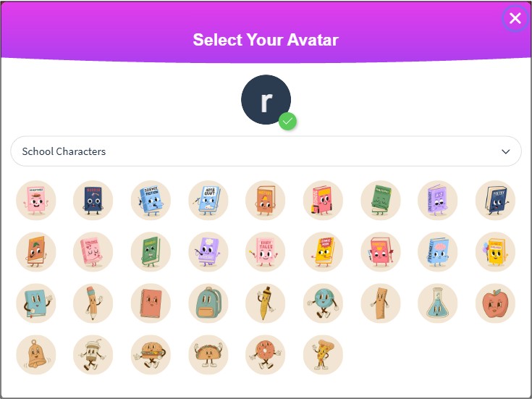The height and width of the screenshot is (399, 532).
Task: Select the current letter r avatar
Action: click(x=266, y=99)
